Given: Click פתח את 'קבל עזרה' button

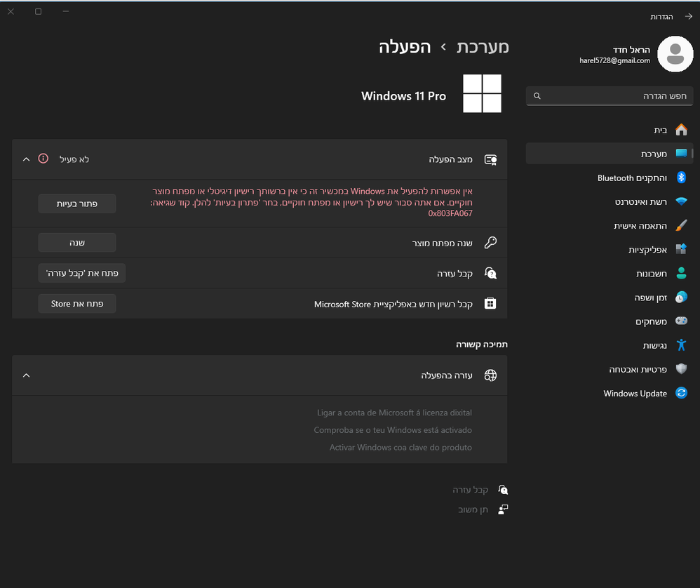Looking at the screenshot, I should [x=82, y=273].
